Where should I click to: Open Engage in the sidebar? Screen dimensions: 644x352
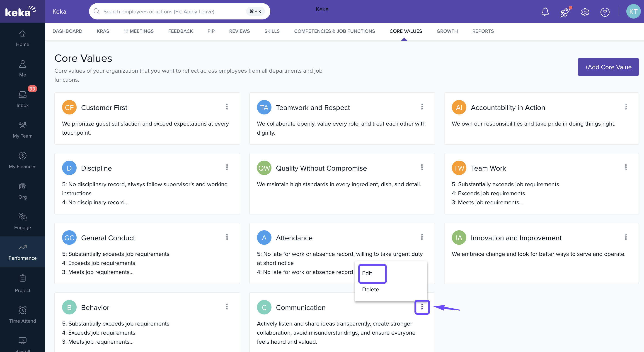pyautogui.click(x=22, y=221)
